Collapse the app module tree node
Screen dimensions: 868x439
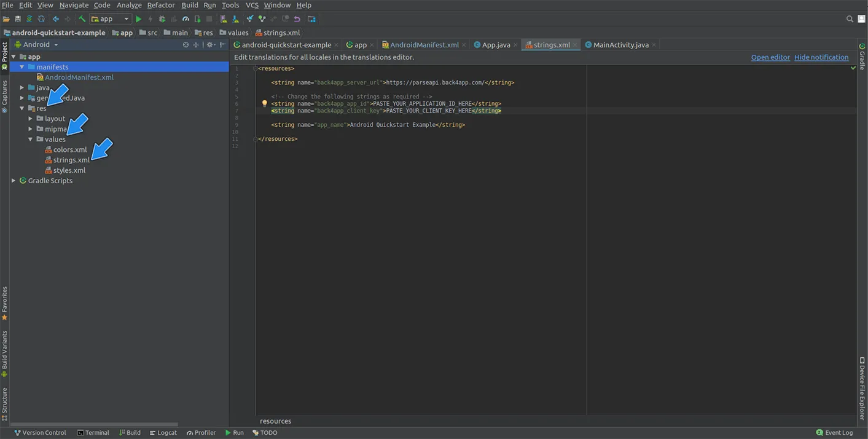coord(14,57)
